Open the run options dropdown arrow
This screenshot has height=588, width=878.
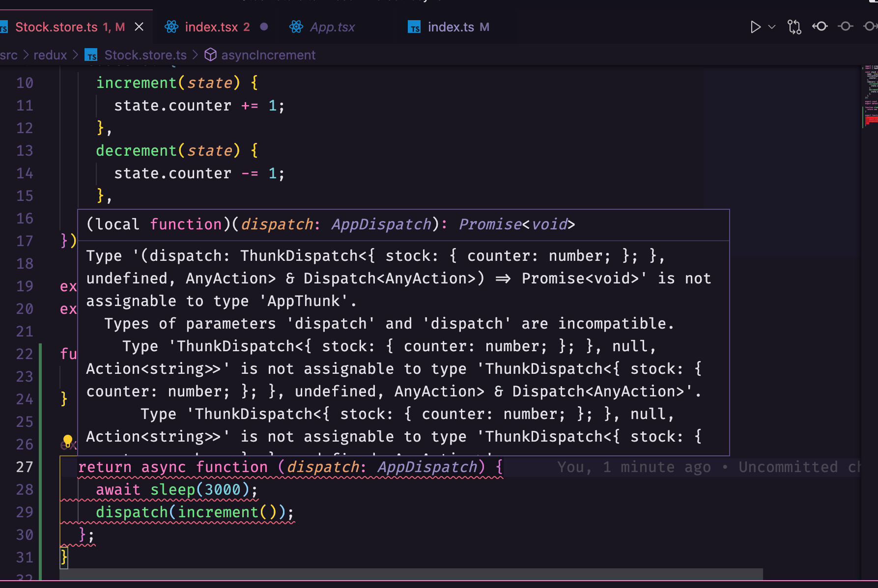coord(772,27)
